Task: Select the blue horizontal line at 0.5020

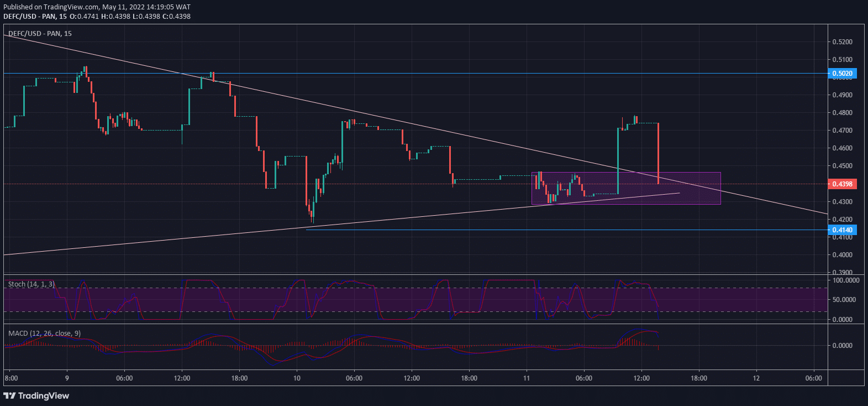Action: pos(414,73)
